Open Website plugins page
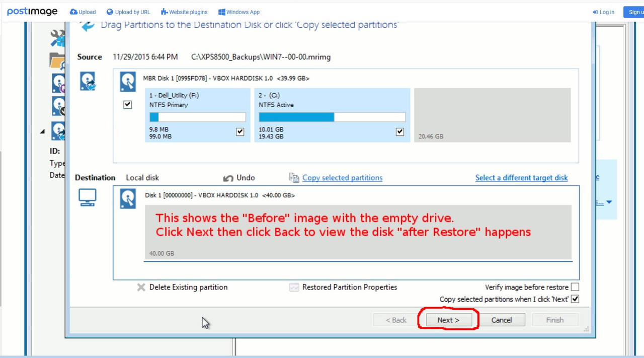 coord(184,12)
